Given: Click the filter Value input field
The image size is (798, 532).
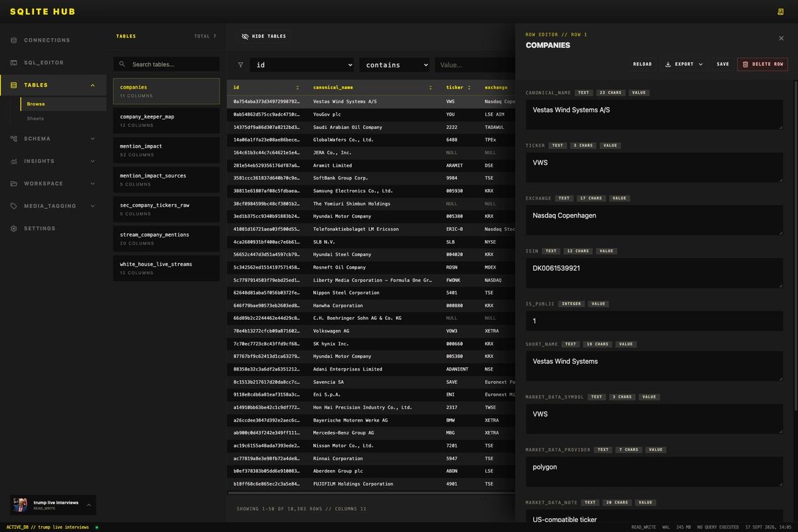Looking at the screenshot, I should pyautogui.click(x=475, y=65).
